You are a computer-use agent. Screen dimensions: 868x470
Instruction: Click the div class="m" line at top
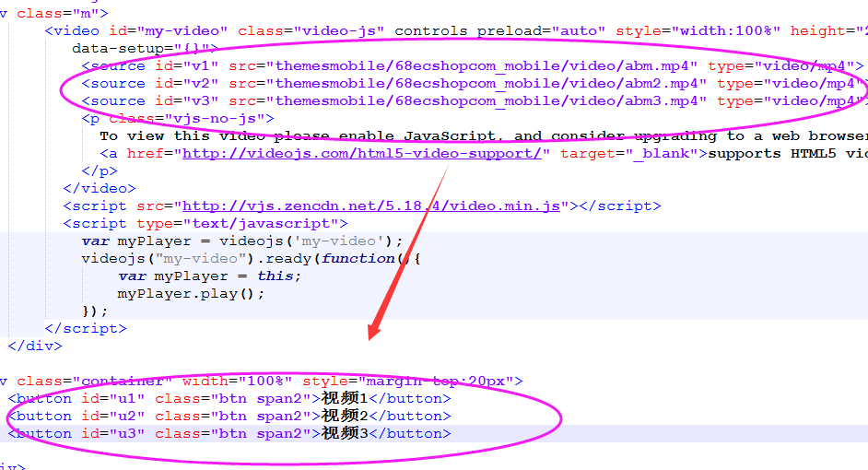54,13
